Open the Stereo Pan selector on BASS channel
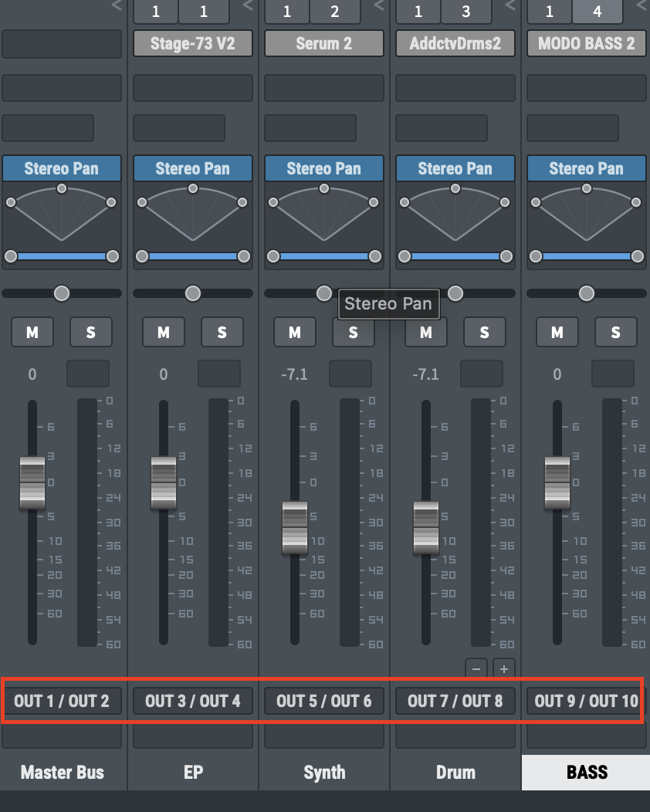Screen dimensions: 650x812 586,168
